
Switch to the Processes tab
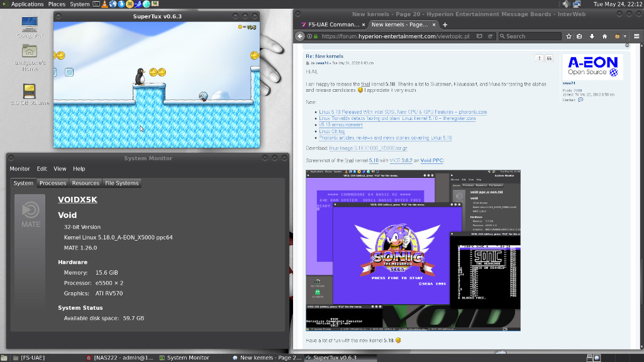pyautogui.click(x=53, y=183)
